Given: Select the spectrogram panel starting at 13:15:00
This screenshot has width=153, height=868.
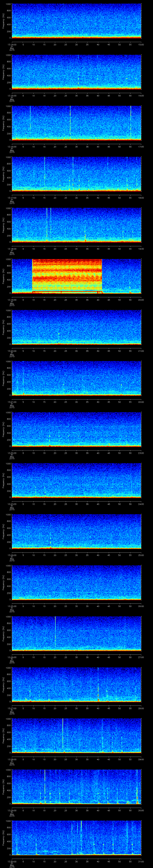Looking at the screenshot, I should (76, 72).
